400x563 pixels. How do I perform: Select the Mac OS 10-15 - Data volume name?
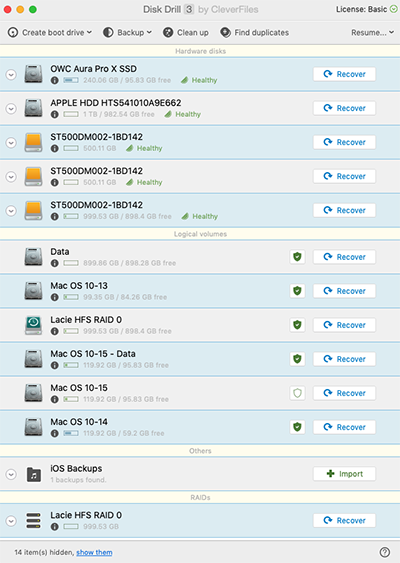pos(93,354)
